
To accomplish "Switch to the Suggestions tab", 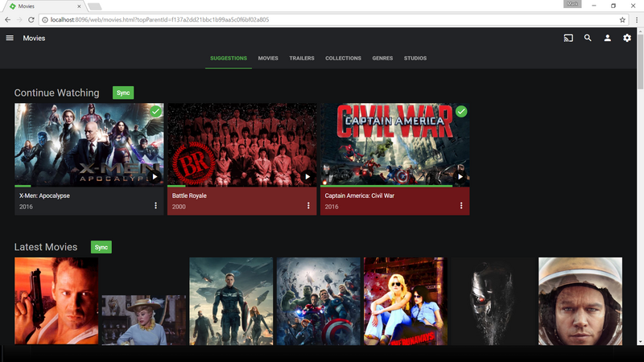I will click(229, 58).
